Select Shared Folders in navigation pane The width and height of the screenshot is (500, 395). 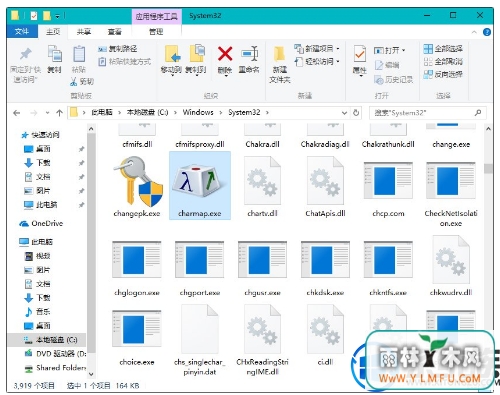point(55,368)
